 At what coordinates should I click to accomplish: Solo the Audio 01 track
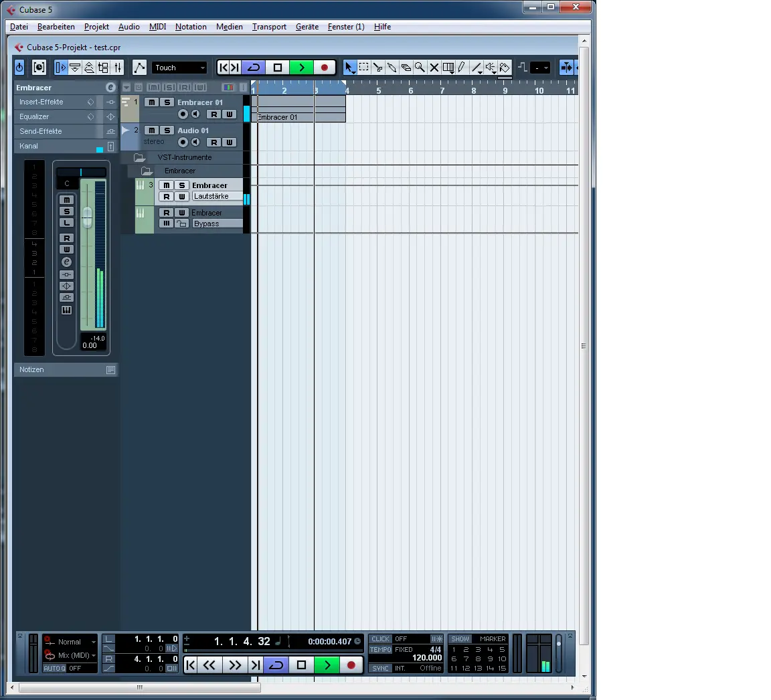point(167,130)
